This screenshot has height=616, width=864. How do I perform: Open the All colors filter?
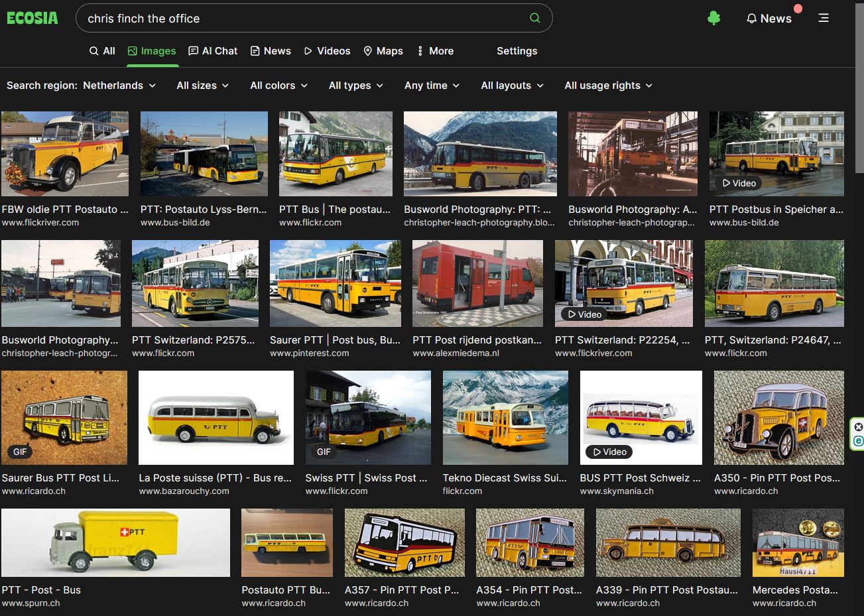[x=279, y=86]
